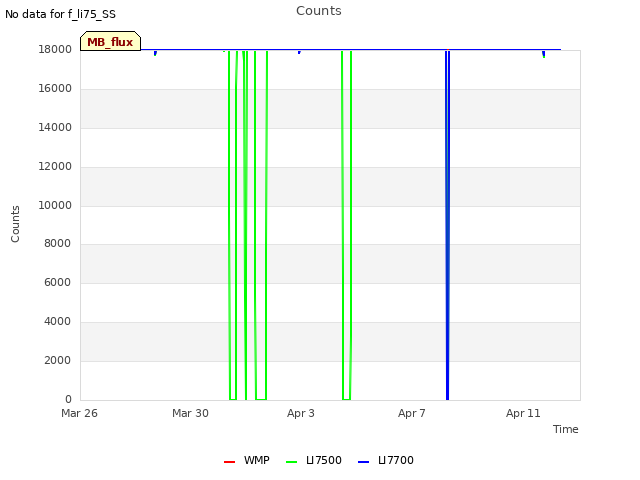Click the MB_flux label badge
The height and width of the screenshot is (480, 640).
111,41
